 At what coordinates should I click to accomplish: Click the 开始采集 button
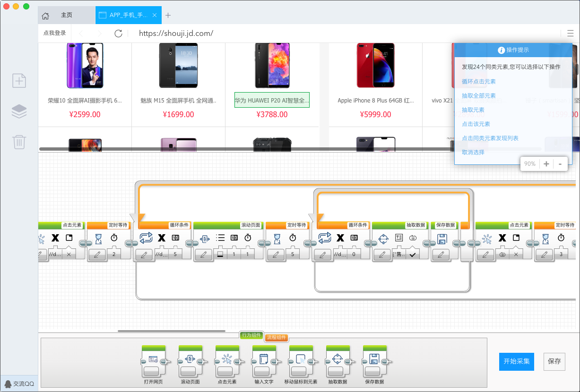point(516,361)
